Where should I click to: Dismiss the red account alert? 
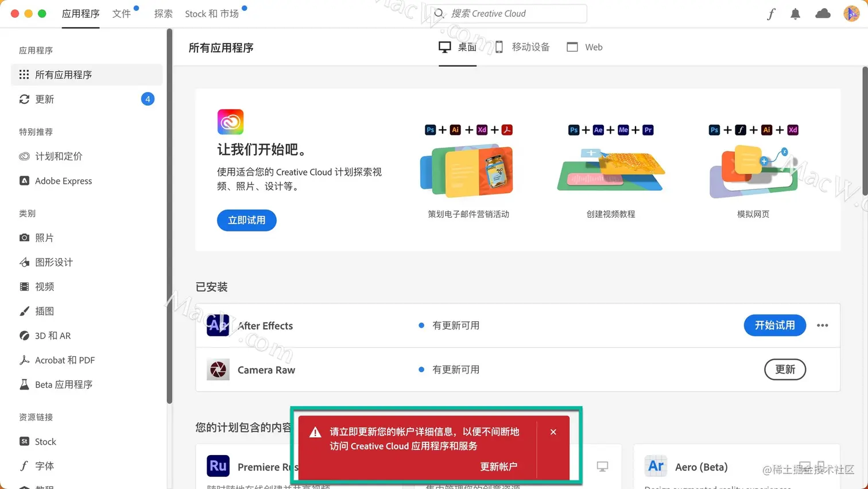point(553,432)
